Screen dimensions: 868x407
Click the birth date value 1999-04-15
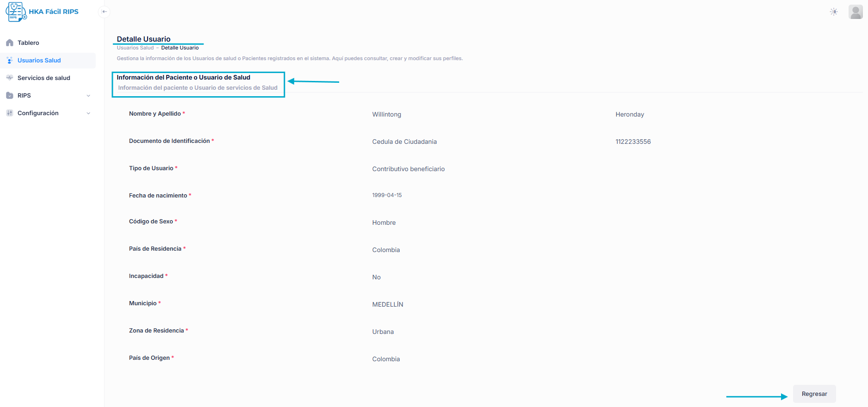[387, 196]
